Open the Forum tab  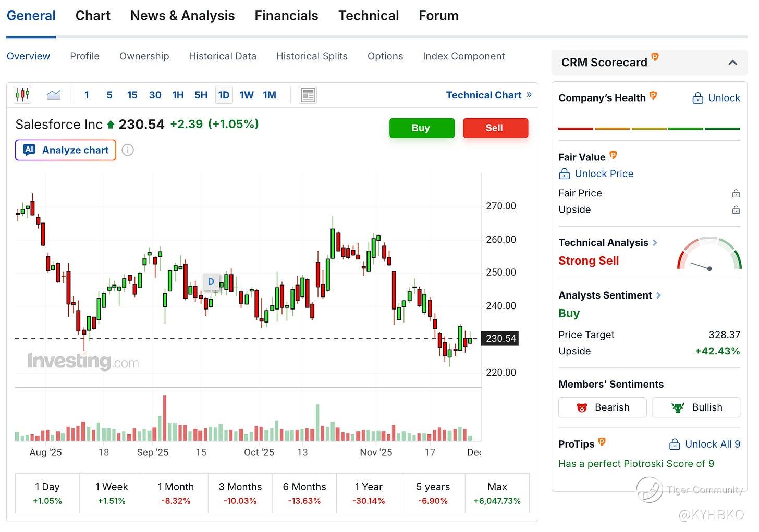pos(439,16)
